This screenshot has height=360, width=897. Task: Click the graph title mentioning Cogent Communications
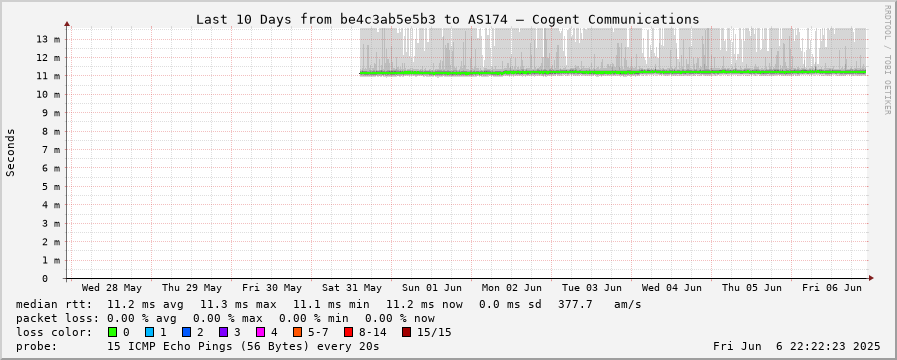447,19
